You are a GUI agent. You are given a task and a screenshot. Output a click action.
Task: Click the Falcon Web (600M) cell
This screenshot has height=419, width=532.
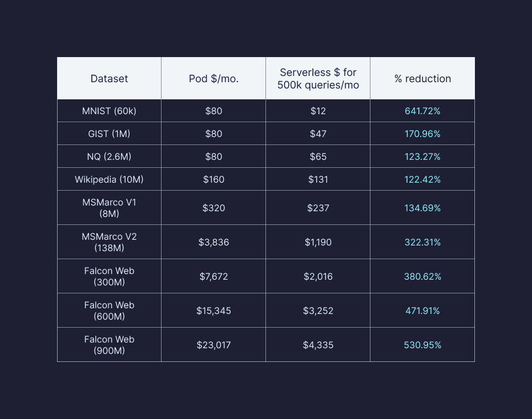[x=109, y=311]
